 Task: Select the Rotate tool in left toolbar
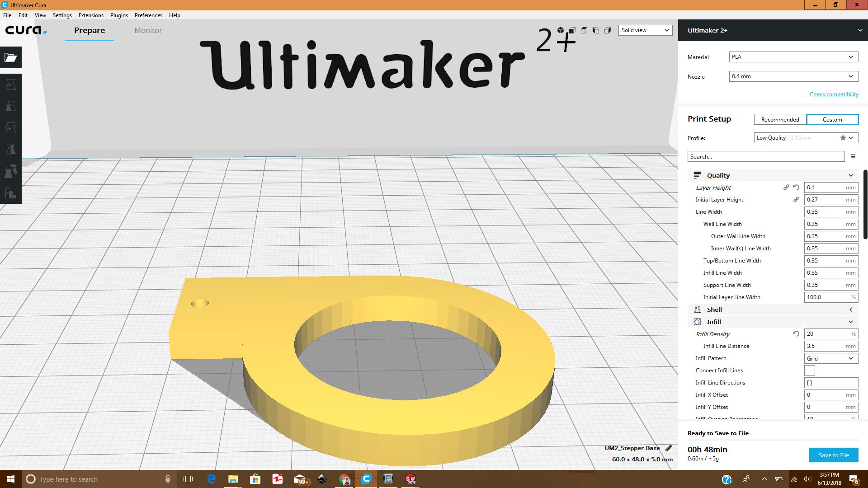(x=11, y=128)
